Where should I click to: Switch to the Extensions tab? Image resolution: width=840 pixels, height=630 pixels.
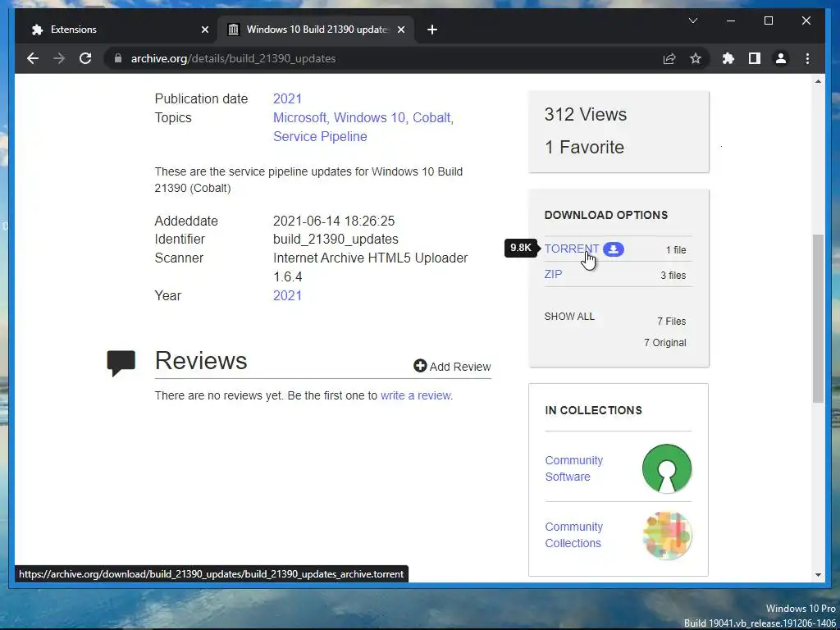(116, 30)
